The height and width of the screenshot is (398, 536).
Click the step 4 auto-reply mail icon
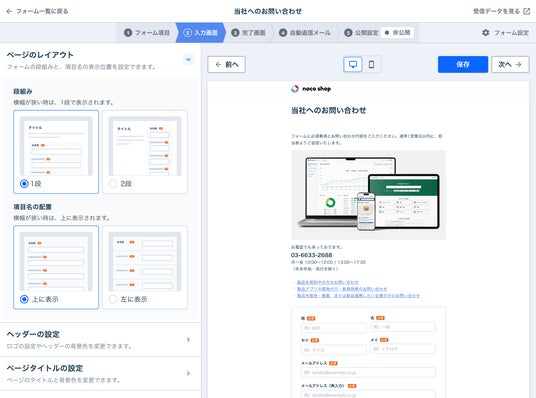(x=283, y=33)
